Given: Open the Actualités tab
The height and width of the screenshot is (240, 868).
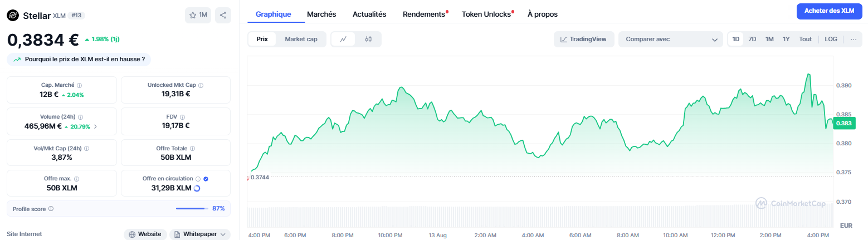Looking at the screenshot, I should coord(369,14).
